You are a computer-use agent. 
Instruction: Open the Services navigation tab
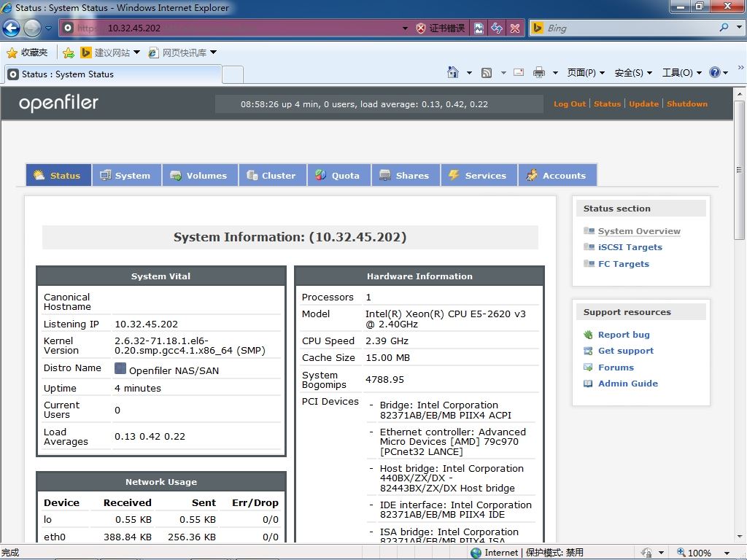tap(479, 175)
